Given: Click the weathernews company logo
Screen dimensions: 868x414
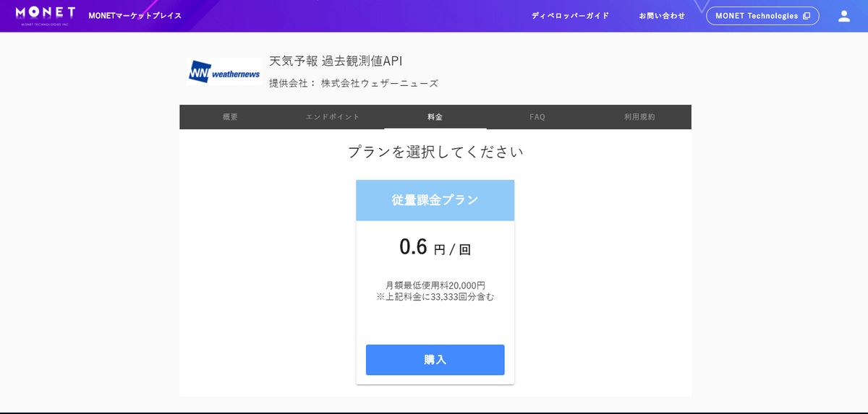Looking at the screenshot, I should pyautogui.click(x=224, y=72).
